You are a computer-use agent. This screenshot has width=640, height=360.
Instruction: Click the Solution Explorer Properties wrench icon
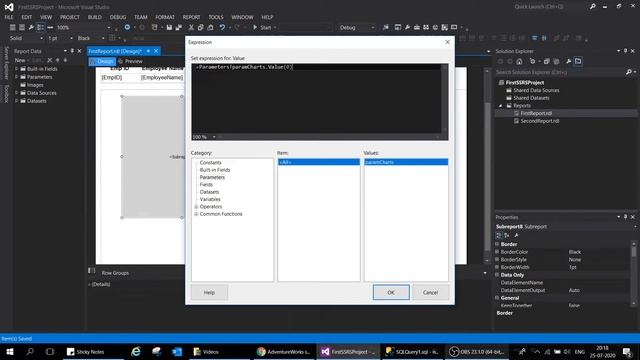[x=569, y=61]
